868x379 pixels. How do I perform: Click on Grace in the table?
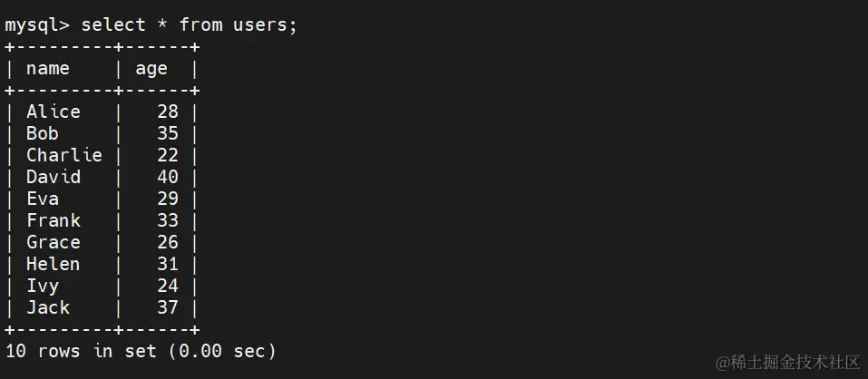click(54, 242)
